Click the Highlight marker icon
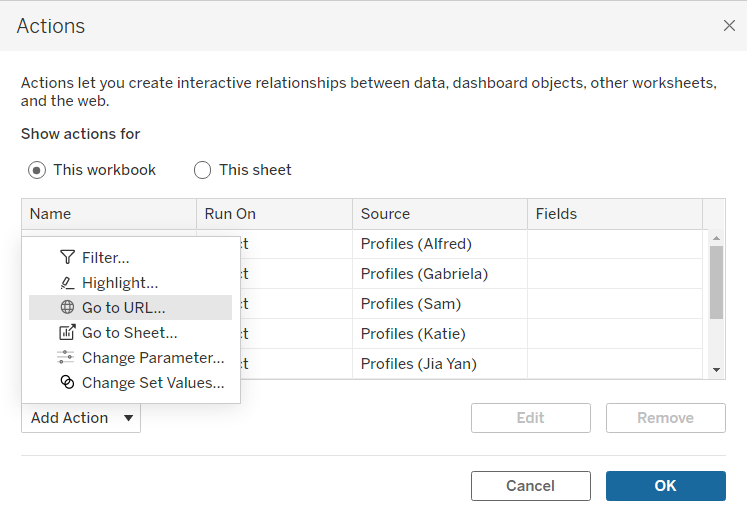The image size is (747, 521). [67, 283]
